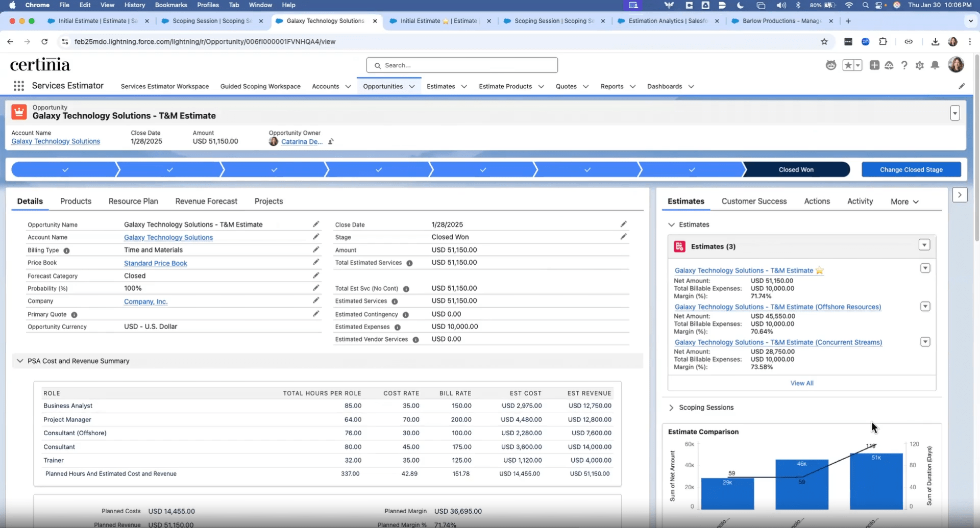Image resolution: width=980 pixels, height=528 pixels.
Task: Open the dropdown on the Estimates (3) card
Action: point(924,245)
